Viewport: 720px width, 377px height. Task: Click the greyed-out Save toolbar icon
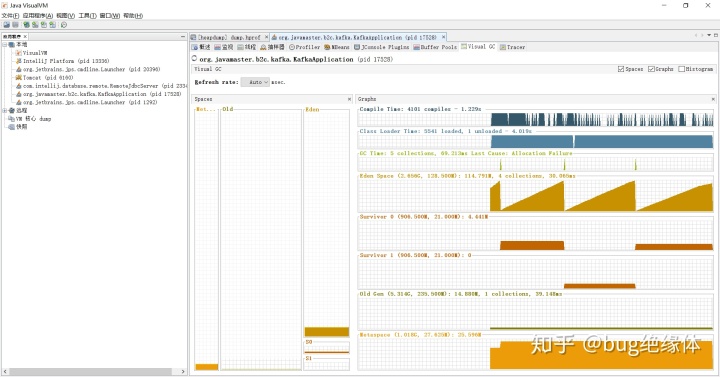coord(15,25)
